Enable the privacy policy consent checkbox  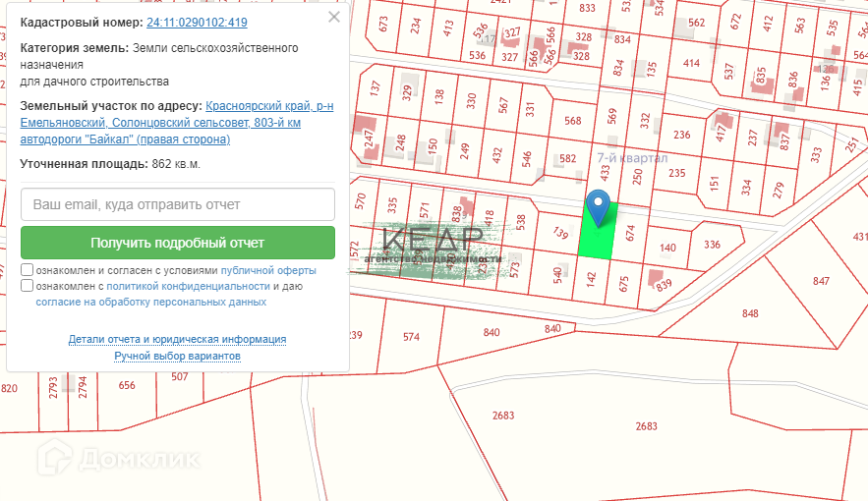[x=27, y=286]
